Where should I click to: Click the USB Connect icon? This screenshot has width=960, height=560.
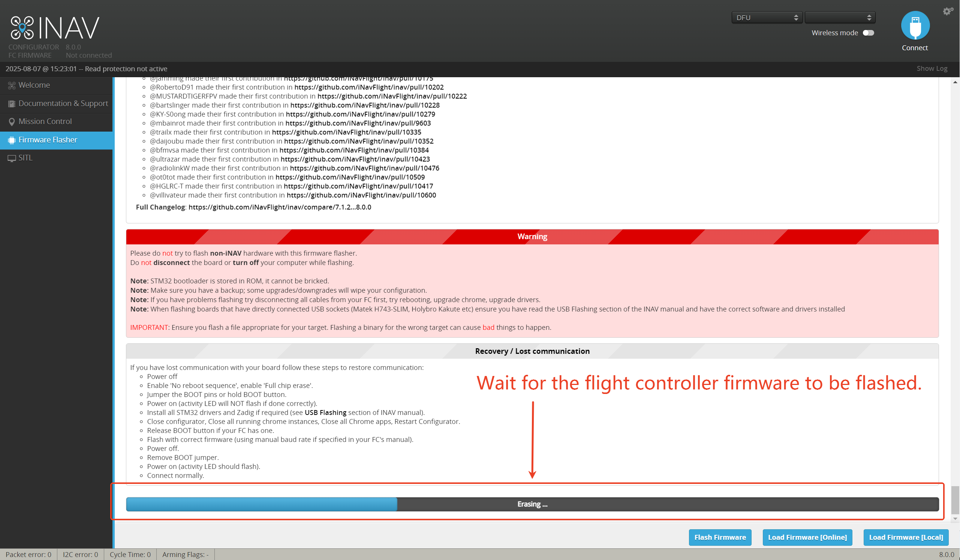tap(915, 25)
